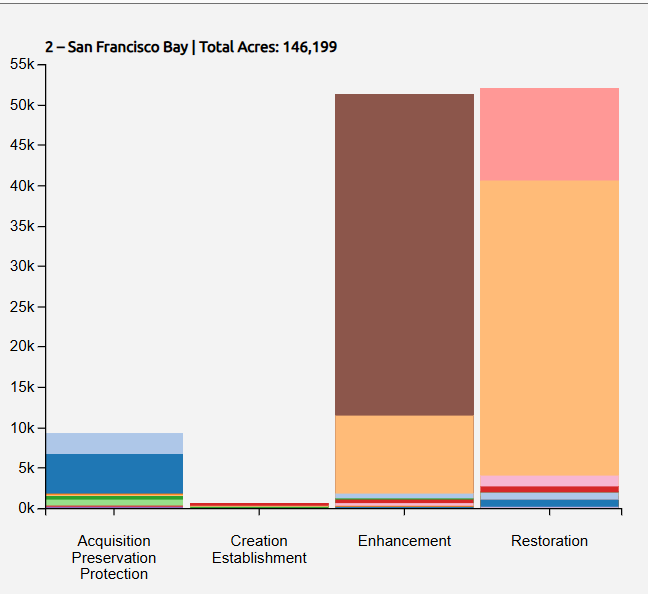The image size is (648, 594).
Task: Click the '25k' y-axis tick label
Action: point(23,307)
